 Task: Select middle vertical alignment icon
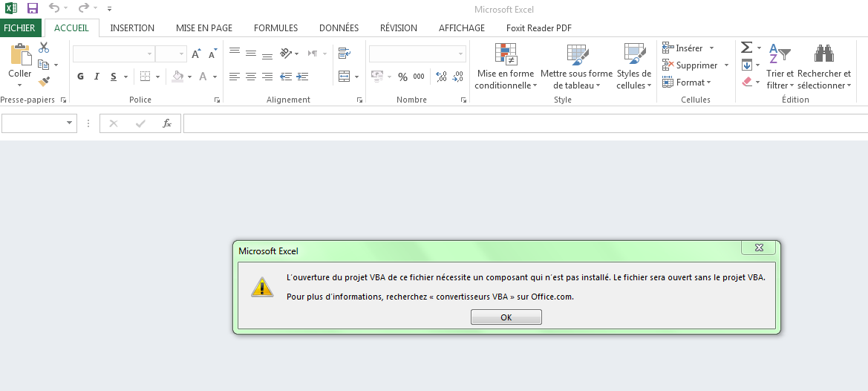pos(251,54)
